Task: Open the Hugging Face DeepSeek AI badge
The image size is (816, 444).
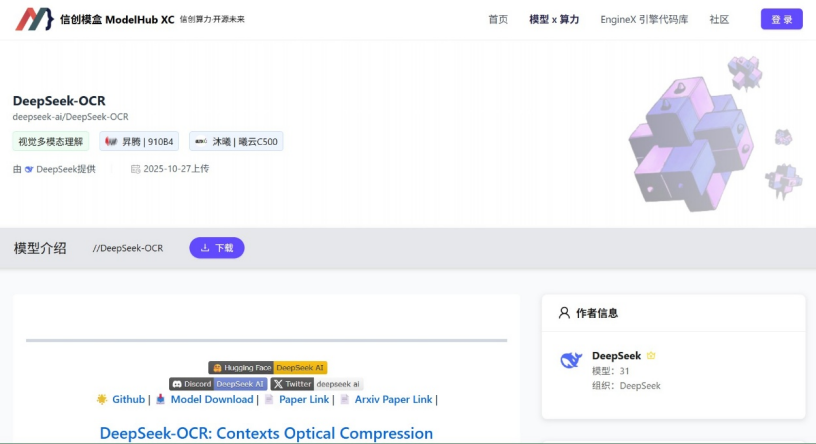Action: coord(267,367)
